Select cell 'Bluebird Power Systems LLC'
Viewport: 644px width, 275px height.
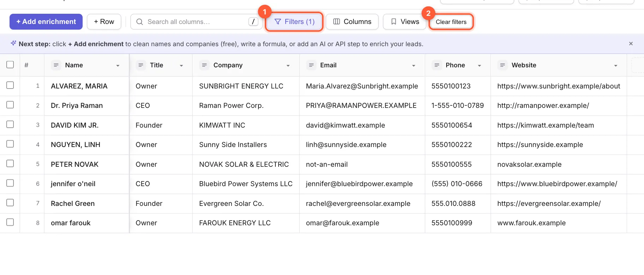click(x=246, y=184)
